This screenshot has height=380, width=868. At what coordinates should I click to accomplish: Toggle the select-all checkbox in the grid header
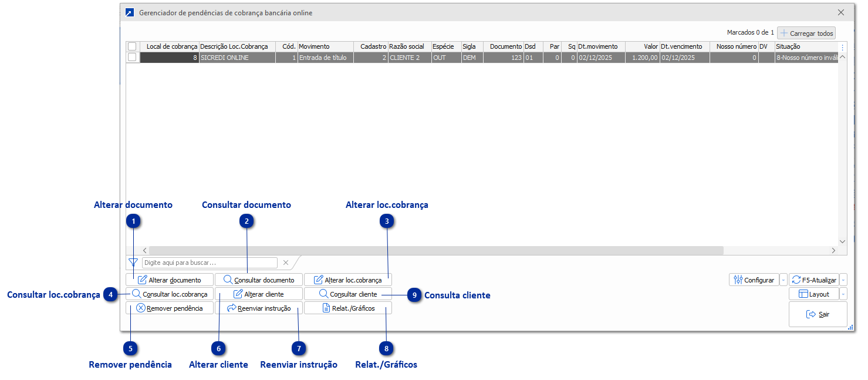[133, 46]
